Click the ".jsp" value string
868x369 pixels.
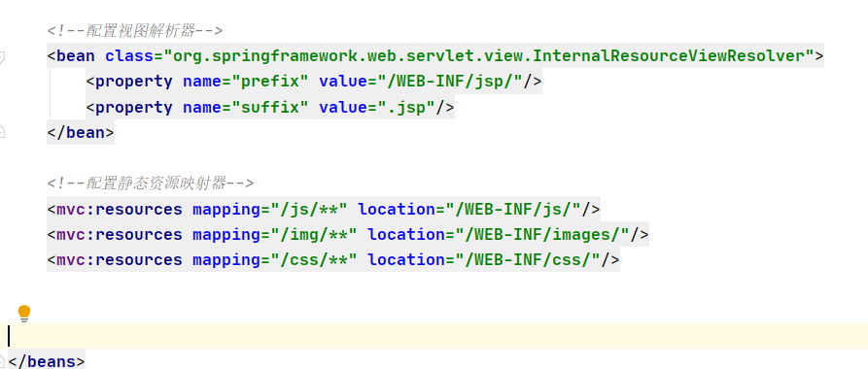407,107
